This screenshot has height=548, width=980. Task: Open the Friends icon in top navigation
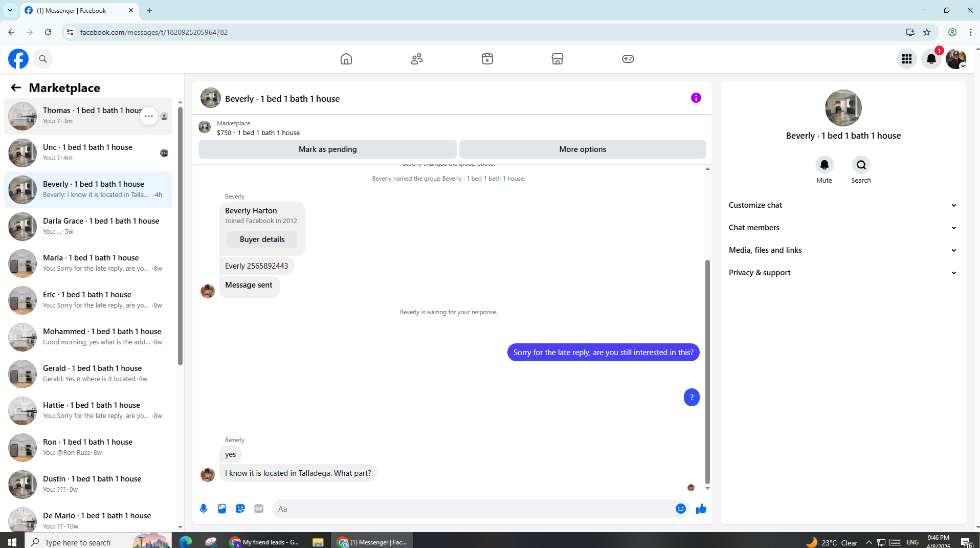[417, 59]
